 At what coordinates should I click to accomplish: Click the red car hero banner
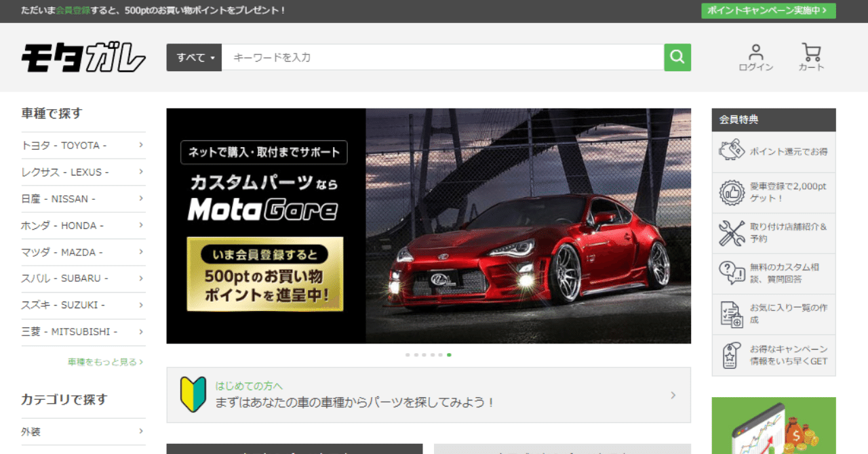pyautogui.click(x=429, y=226)
